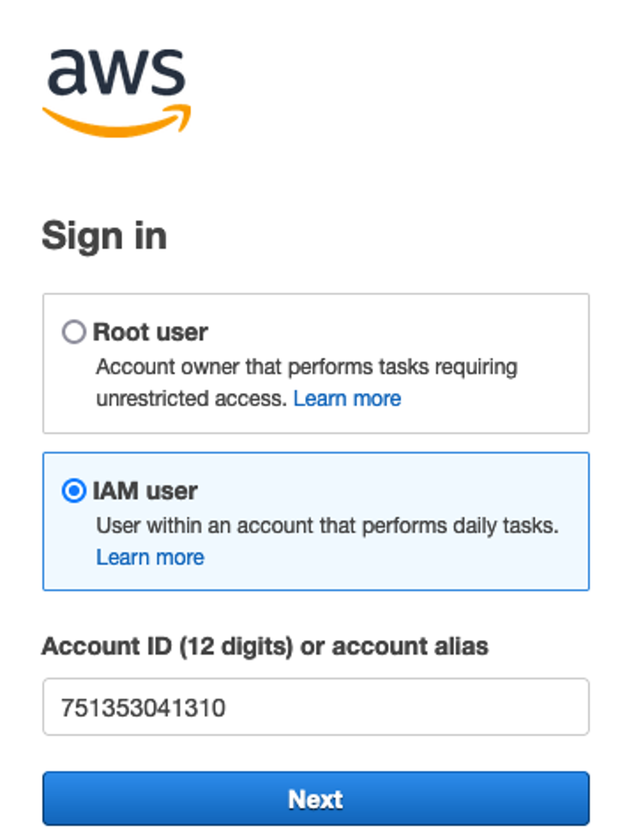Click the Root user label text
Image resolution: width=634 pixels, height=840 pixels.
(x=150, y=331)
